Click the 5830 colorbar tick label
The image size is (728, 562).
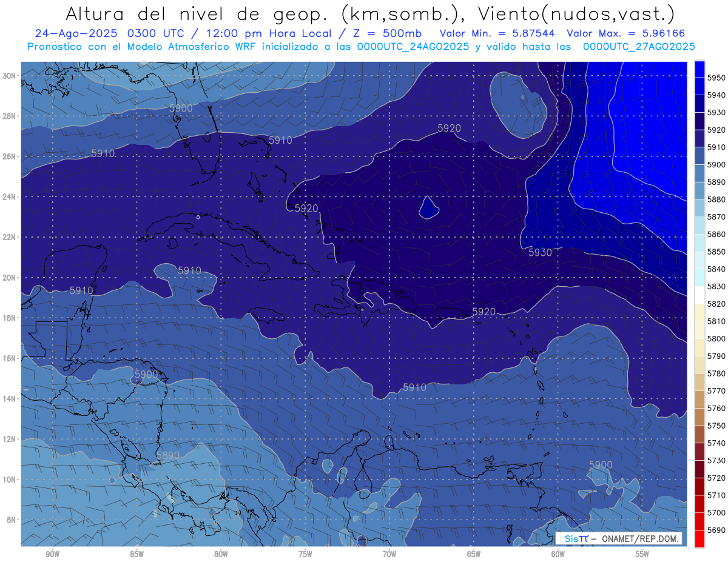pos(716,286)
